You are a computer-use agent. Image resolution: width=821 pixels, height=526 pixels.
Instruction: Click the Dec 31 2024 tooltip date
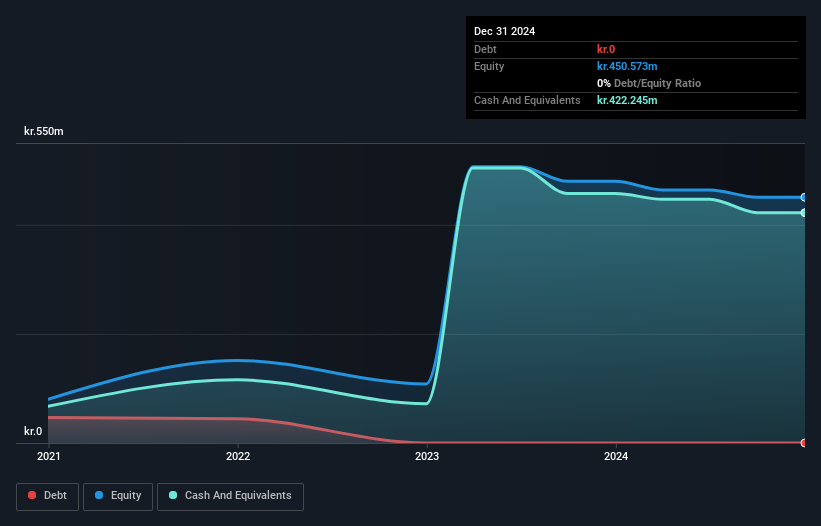[x=504, y=31]
